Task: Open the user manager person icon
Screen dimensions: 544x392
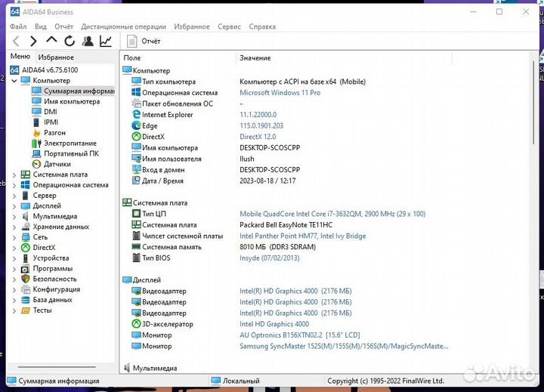Action: pyautogui.click(x=88, y=42)
